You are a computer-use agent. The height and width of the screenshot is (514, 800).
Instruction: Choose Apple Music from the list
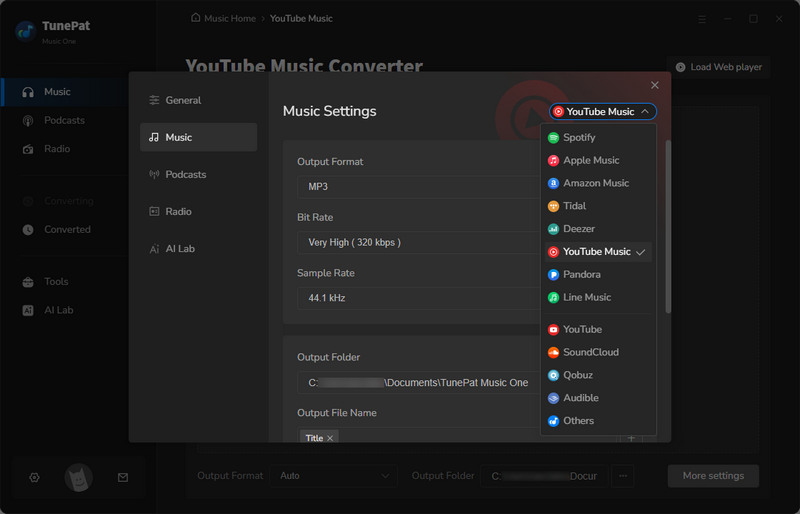[598, 160]
